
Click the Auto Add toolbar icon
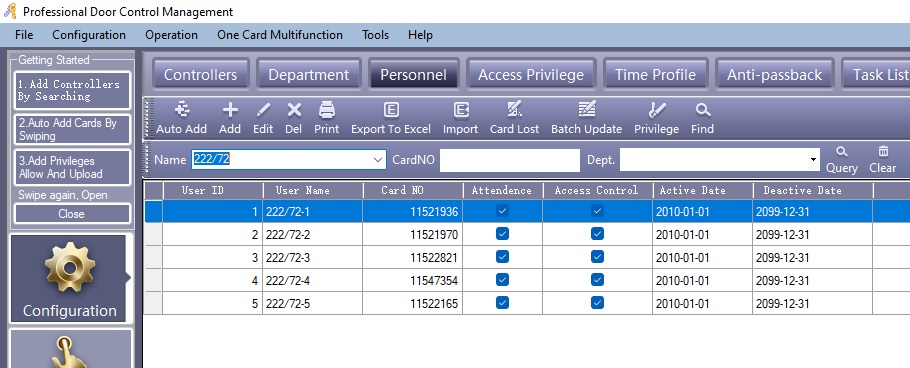(x=182, y=110)
